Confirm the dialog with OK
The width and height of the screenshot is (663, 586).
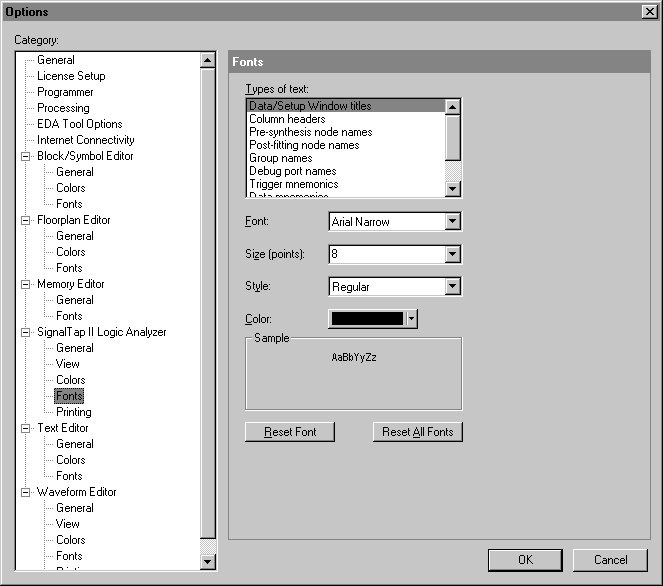click(525, 560)
